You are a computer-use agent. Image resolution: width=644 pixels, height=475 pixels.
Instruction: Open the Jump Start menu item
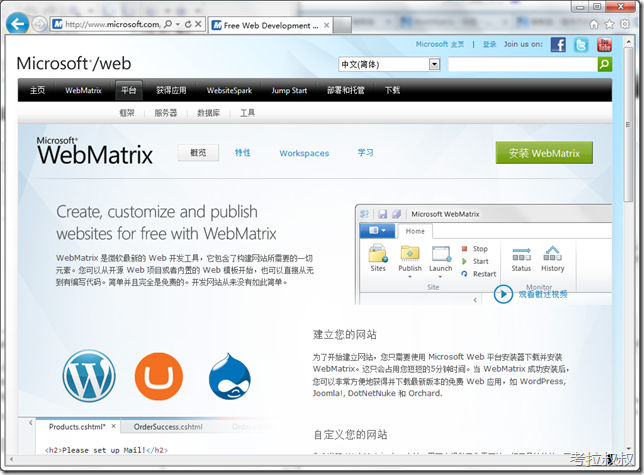coord(289,90)
